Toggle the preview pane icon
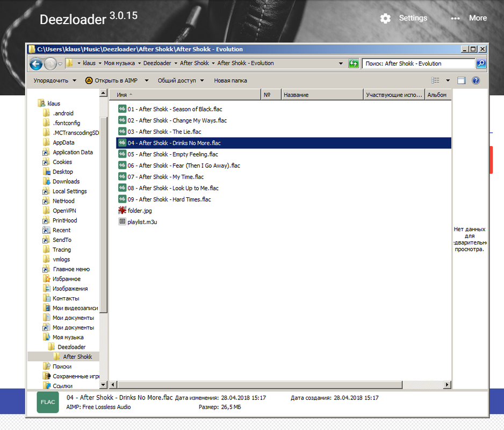This screenshot has width=504, height=430. click(461, 81)
